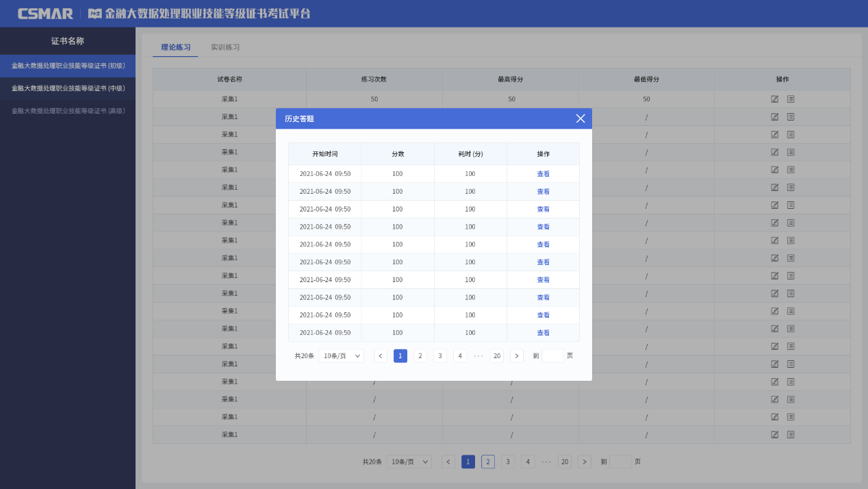Click 查看 in the first history row

click(543, 174)
